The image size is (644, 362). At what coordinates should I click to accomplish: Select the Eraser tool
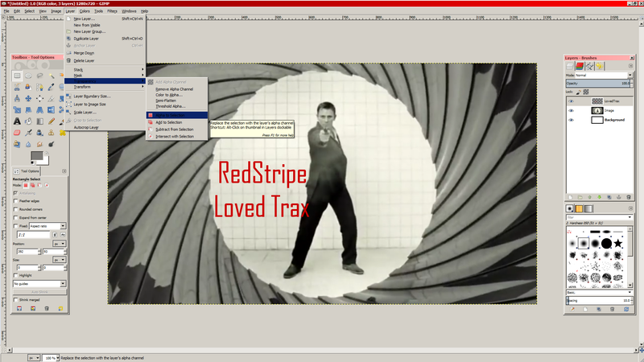(x=17, y=133)
